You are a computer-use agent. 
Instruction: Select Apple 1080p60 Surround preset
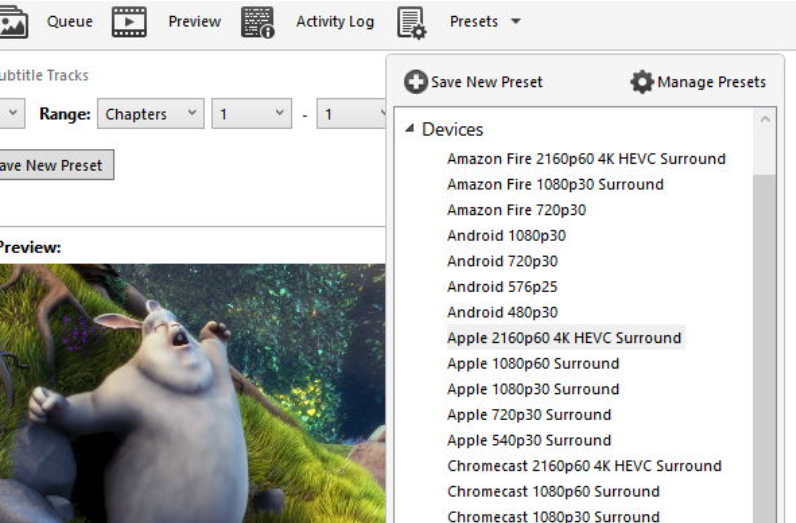click(x=533, y=364)
